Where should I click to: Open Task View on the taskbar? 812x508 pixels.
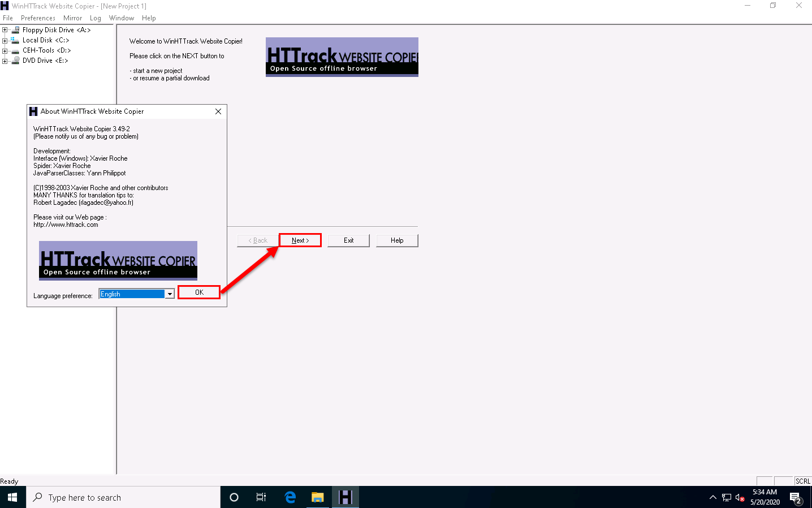(x=261, y=497)
